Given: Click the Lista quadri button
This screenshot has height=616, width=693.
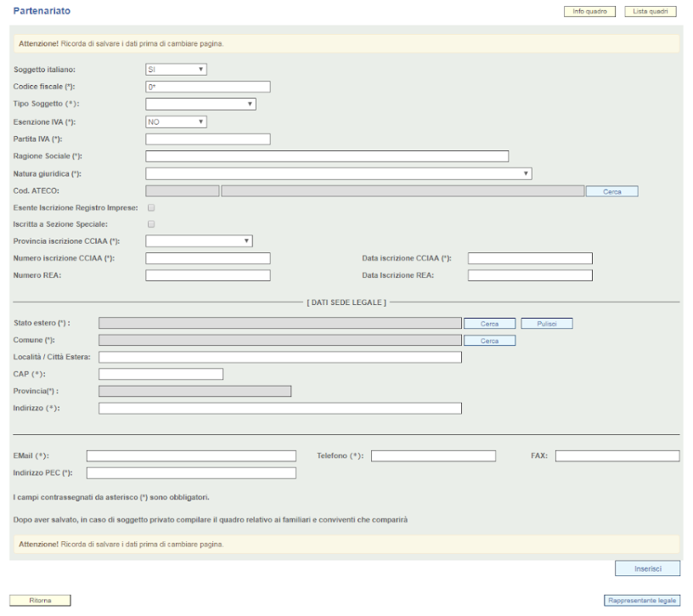Looking at the screenshot, I should pos(651,12).
